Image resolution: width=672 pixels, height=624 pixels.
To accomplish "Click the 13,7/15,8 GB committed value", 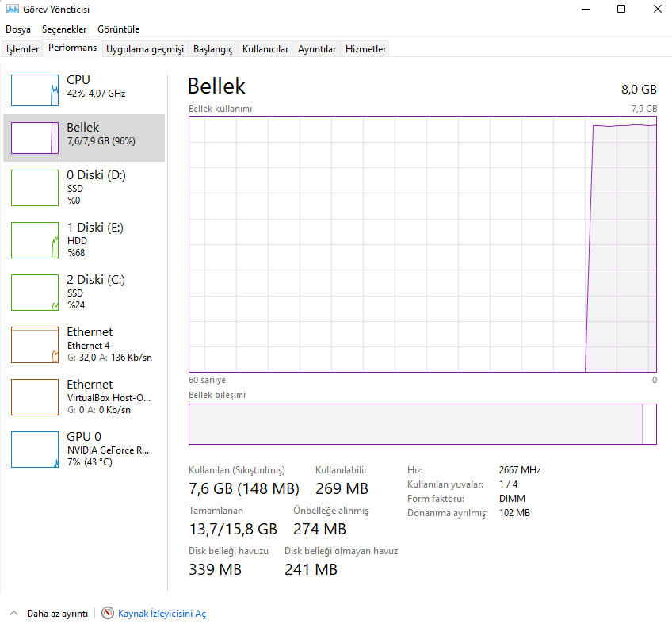I will pyautogui.click(x=233, y=529).
